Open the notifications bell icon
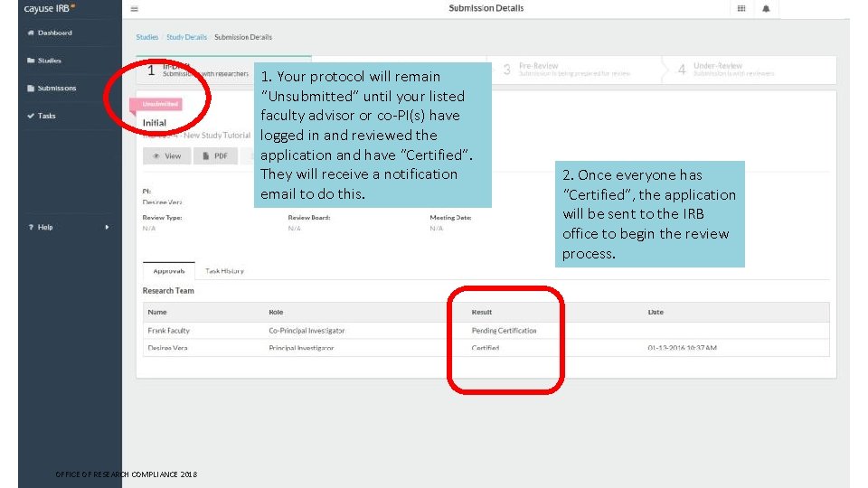Viewport: 868px width, 488px height. [x=766, y=8]
